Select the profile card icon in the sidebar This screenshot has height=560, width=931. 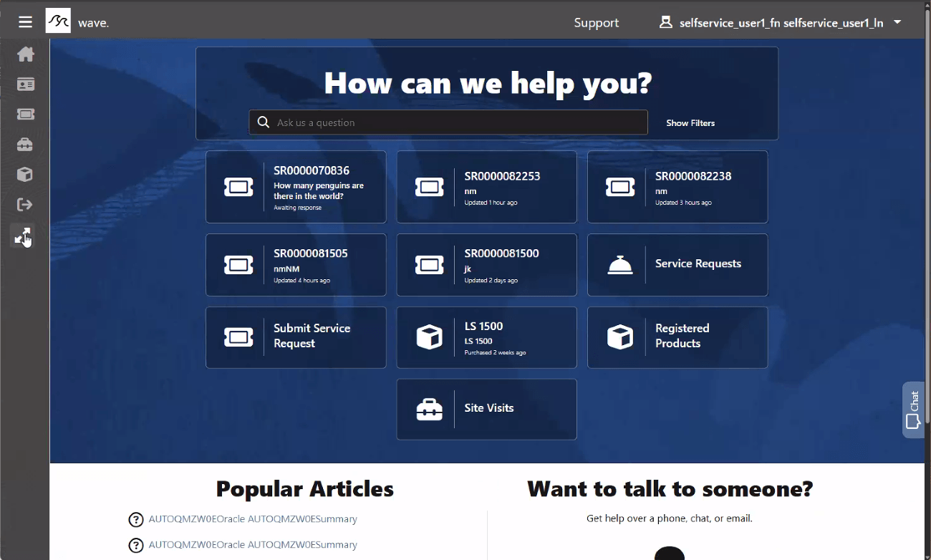[x=25, y=85]
